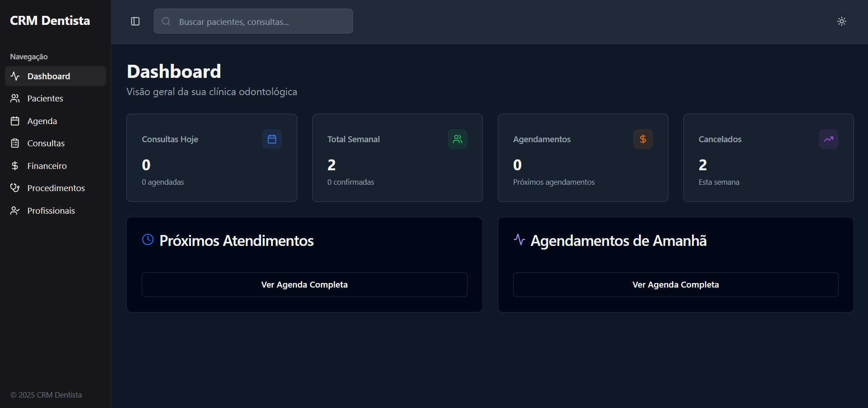Select the Financeiro dollar icon

(15, 166)
